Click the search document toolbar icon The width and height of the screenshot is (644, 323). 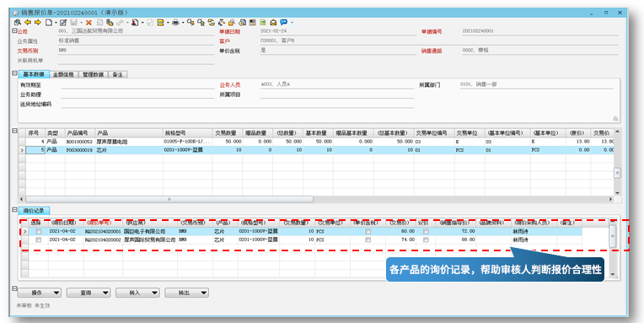[17, 23]
